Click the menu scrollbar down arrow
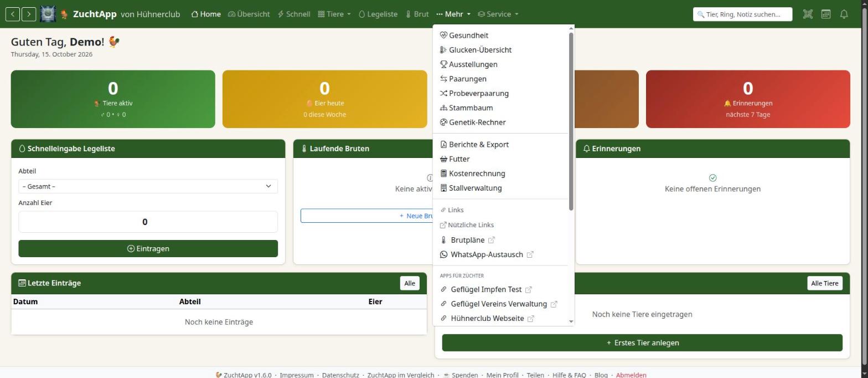 tap(571, 321)
